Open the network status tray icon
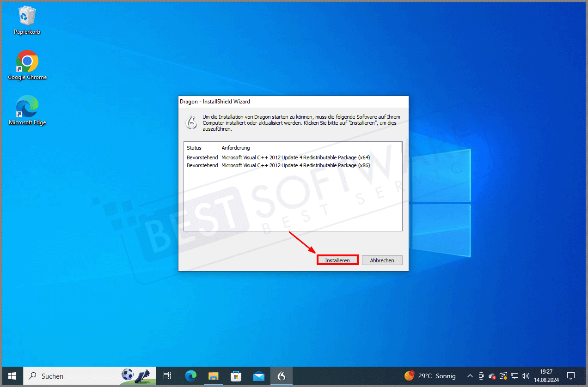 [514, 376]
